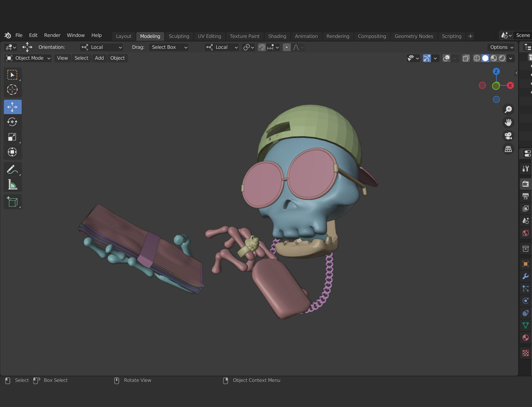Screen dimensions: 532x407
Task: Open the Object menu in viewport header
Action: coord(117,58)
